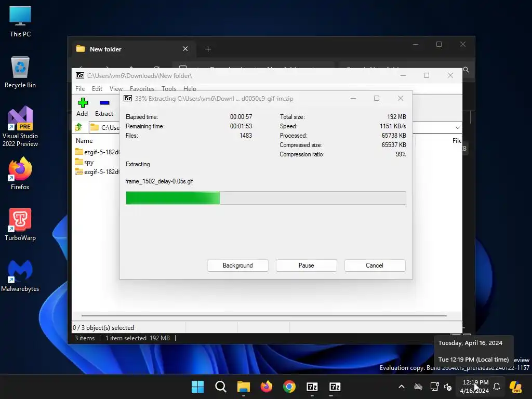
Task: Pause the extraction
Action: [x=307, y=265]
